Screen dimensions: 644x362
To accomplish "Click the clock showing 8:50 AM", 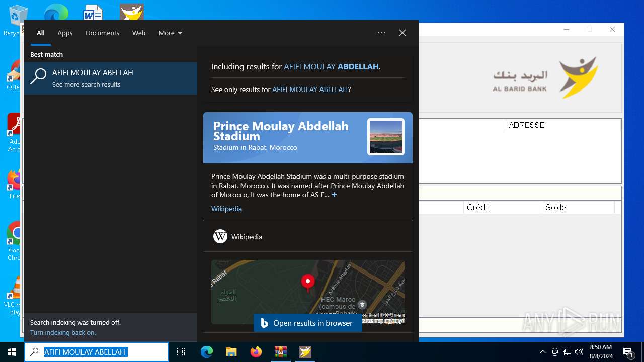I will (x=601, y=352).
